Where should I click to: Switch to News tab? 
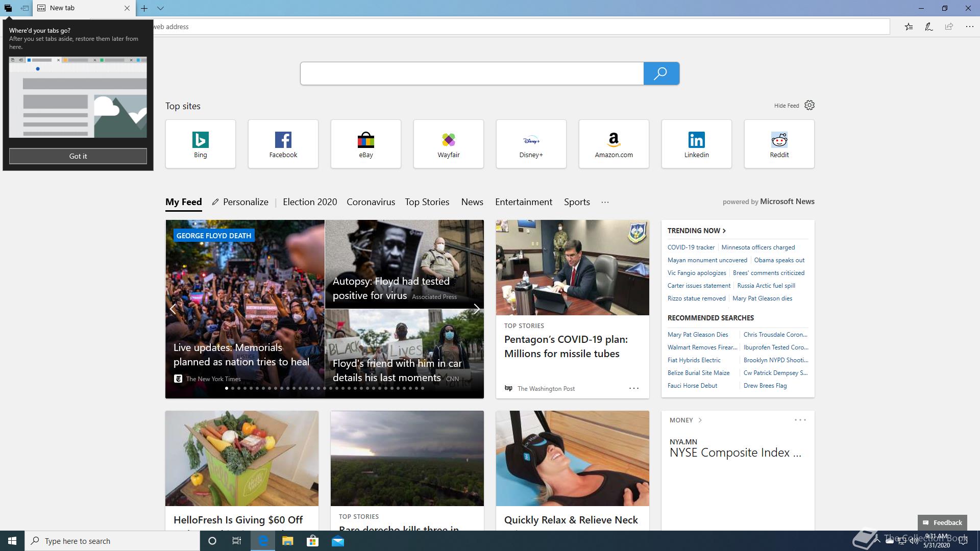tap(472, 202)
